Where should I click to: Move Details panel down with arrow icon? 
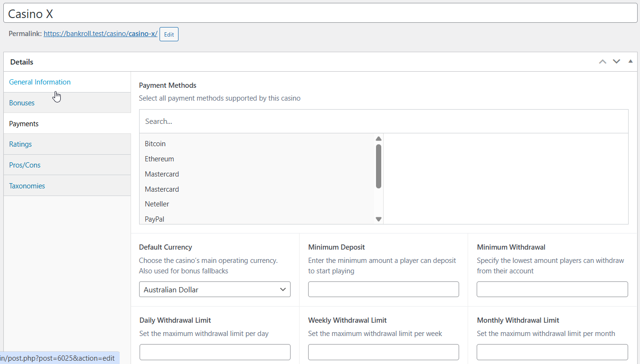(x=616, y=62)
